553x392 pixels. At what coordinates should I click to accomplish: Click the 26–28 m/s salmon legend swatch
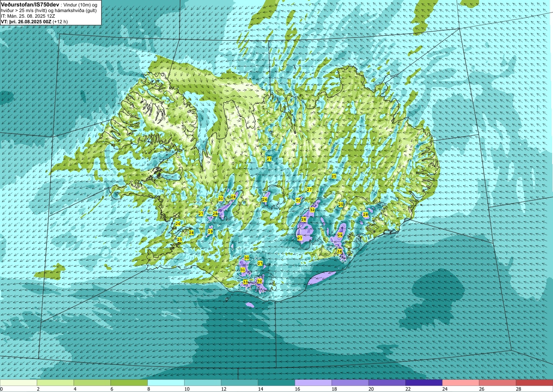click(x=497, y=383)
